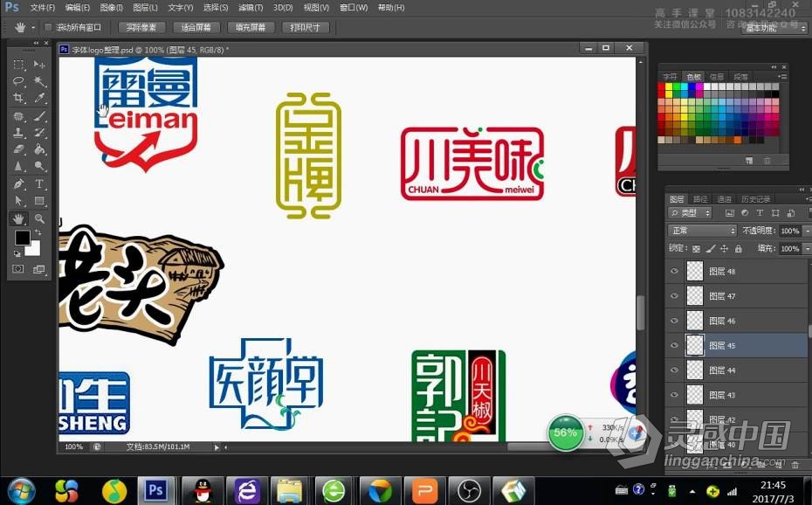Select the Paint Bucket tool
Screen dimensions: 812x505
click(x=39, y=149)
